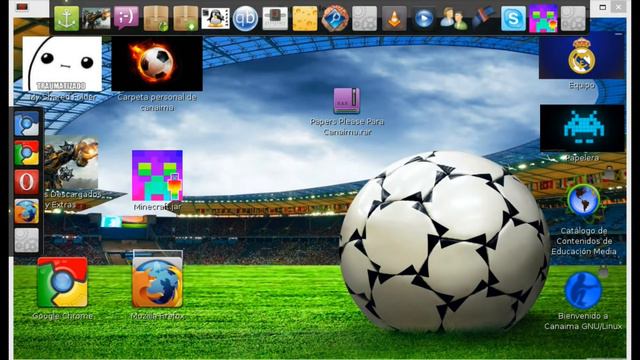Viewport: 640px width, 360px height.
Task: Open the package icon with green download arrow
Action: 186,19
